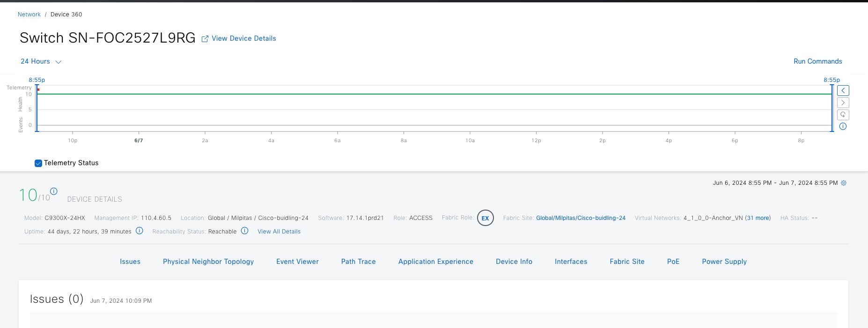Click the red telemetry event marker

38,89
